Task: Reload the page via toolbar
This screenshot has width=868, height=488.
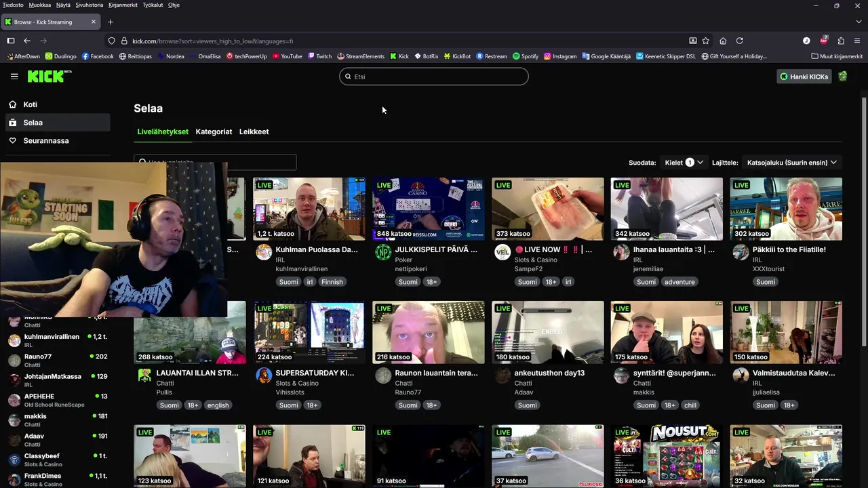Action: [x=740, y=41]
